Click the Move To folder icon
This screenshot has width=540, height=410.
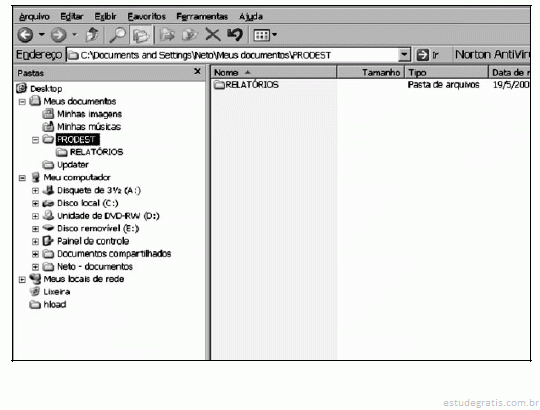168,35
